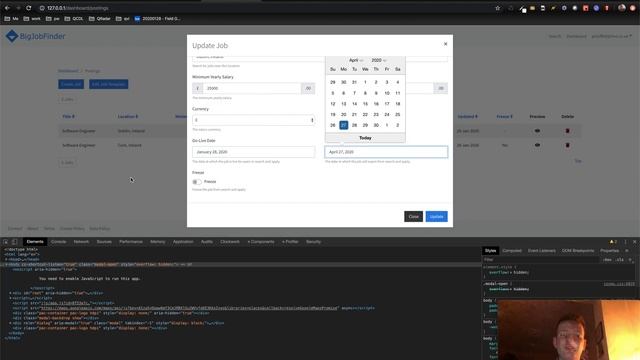Open the DOM Breakpoints tab
Viewport: 640px width, 360px height.
(x=578, y=251)
